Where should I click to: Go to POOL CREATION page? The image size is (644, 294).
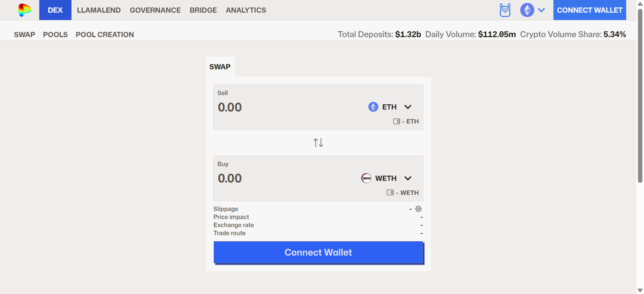(105, 35)
